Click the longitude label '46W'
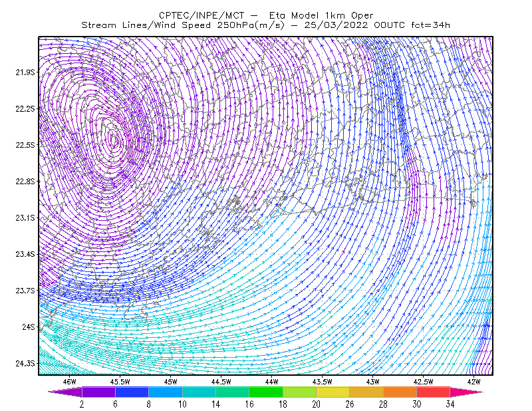The image size is (532, 411). [70, 382]
